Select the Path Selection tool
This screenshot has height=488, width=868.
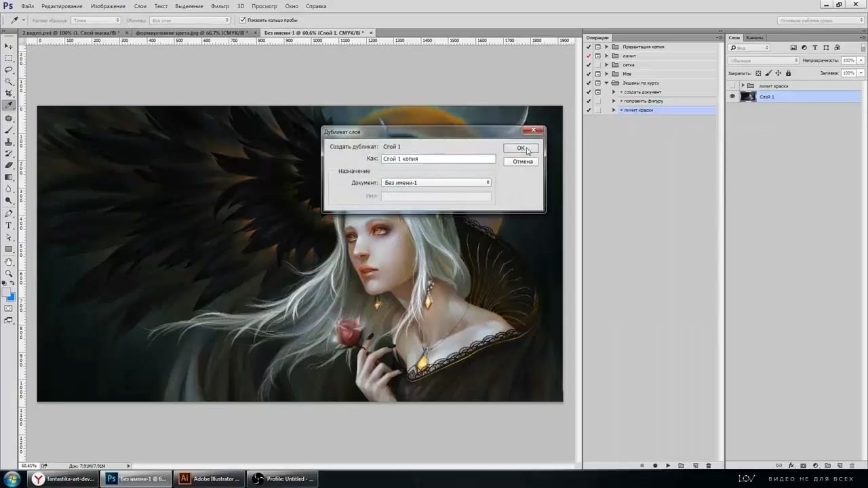click(9, 237)
